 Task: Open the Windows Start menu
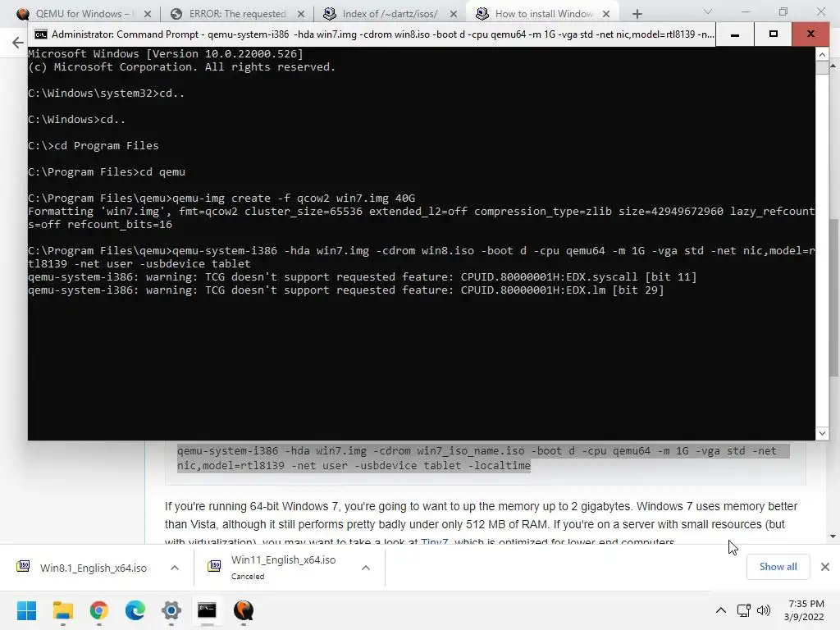27,610
